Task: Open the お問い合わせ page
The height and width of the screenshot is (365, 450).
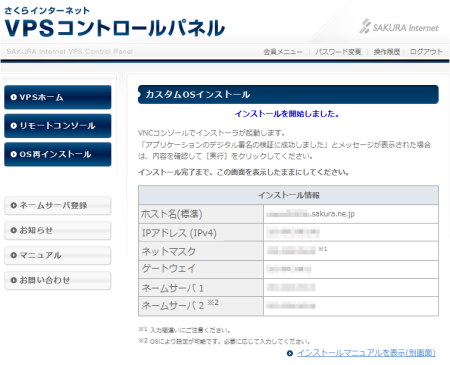Action: pyautogui.click(x=57, y=280)
